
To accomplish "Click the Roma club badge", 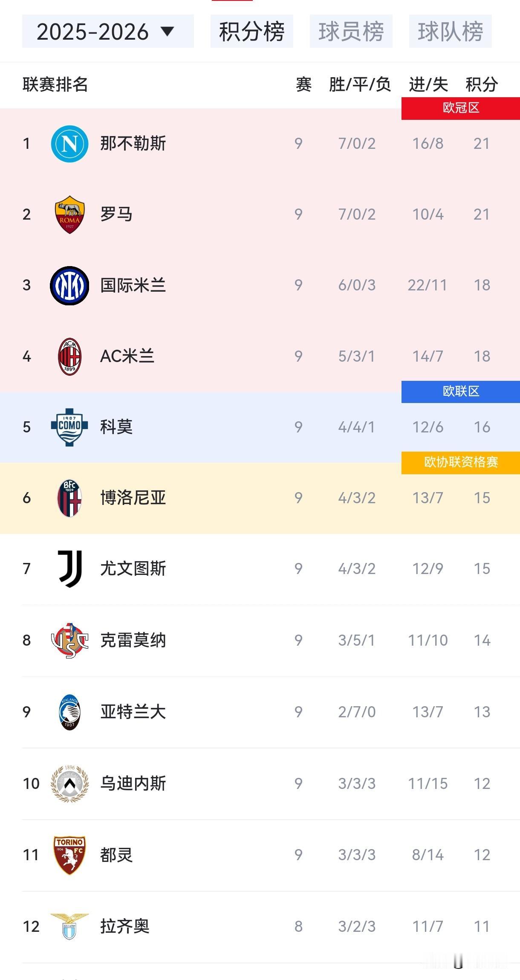I will coord(69,214).
